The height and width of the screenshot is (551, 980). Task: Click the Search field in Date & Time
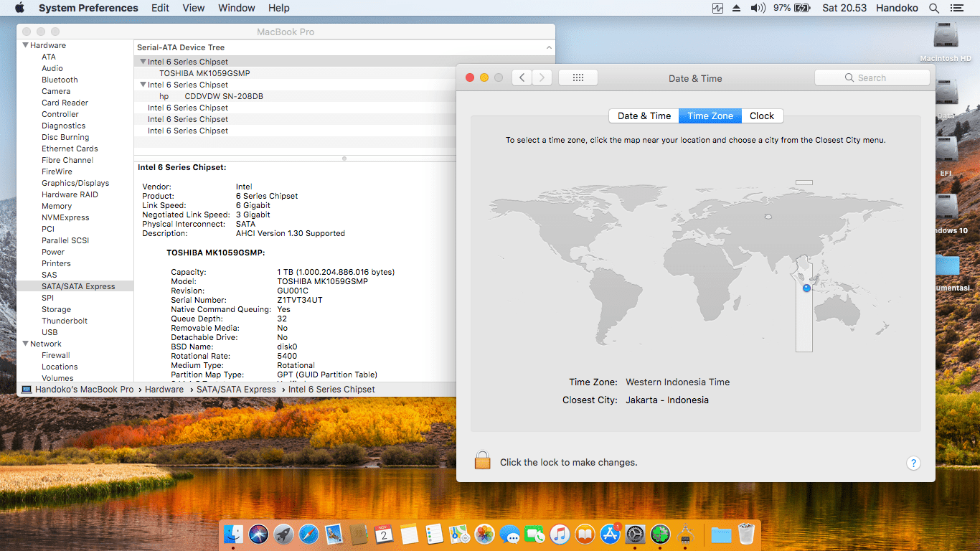click(x=872, y=77)
